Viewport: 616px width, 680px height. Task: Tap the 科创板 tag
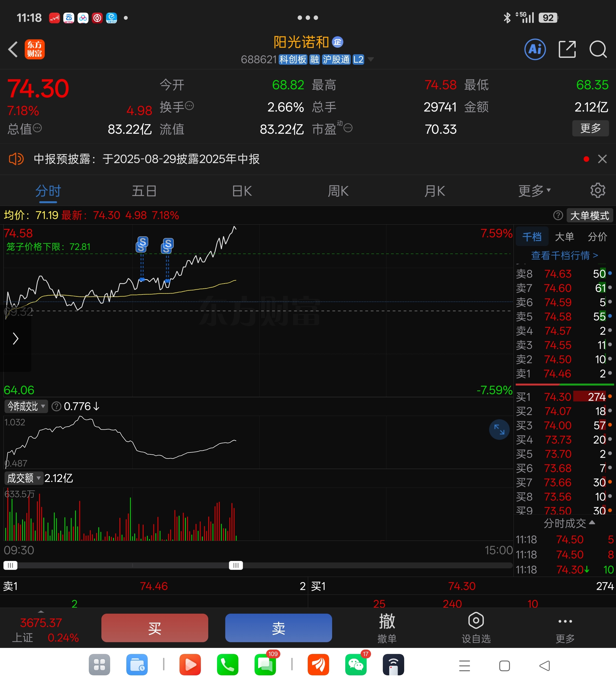(x=293, y=60)
